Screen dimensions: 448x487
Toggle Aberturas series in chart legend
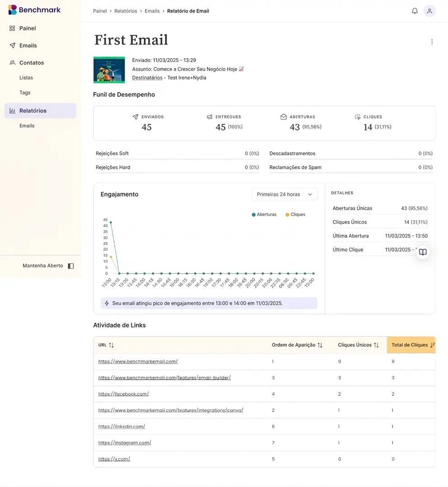click(264, 215)
